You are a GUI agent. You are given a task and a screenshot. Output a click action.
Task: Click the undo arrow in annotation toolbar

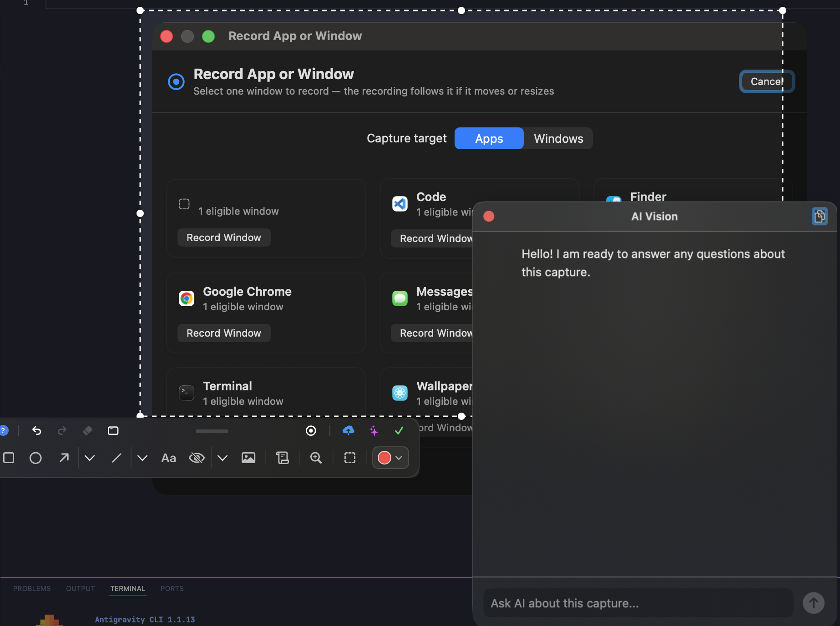(x=37, y=430)
